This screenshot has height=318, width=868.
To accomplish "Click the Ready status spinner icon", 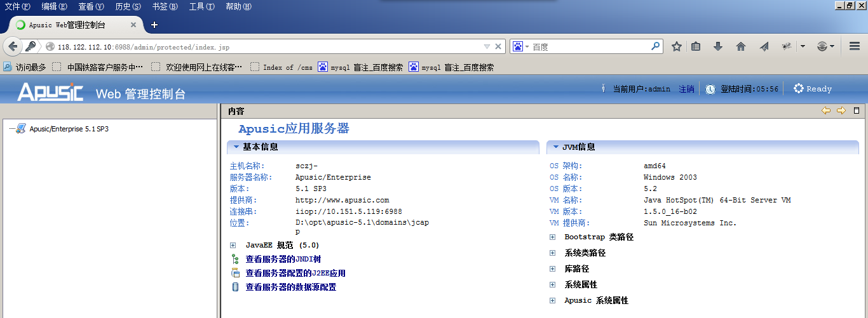I will 798,89.
